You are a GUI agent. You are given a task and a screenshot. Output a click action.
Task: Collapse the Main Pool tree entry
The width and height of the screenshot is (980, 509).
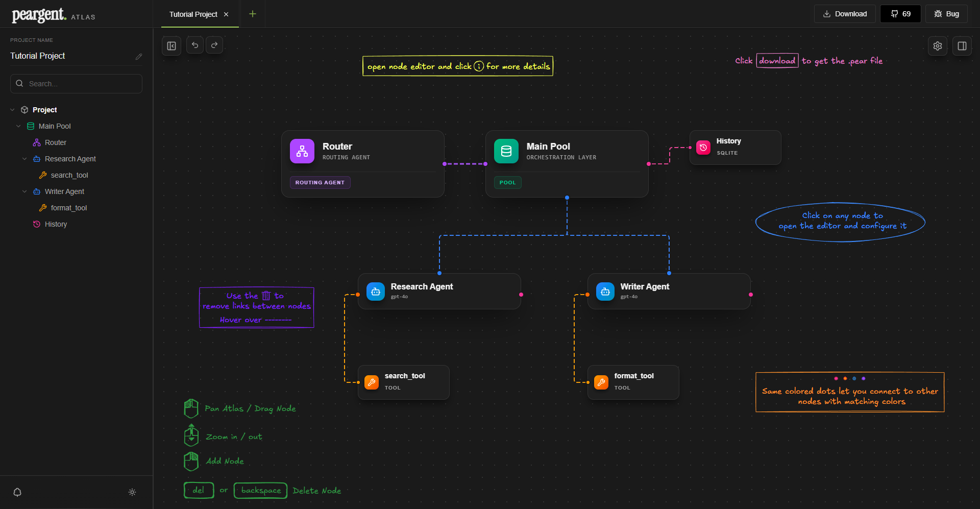19,126
